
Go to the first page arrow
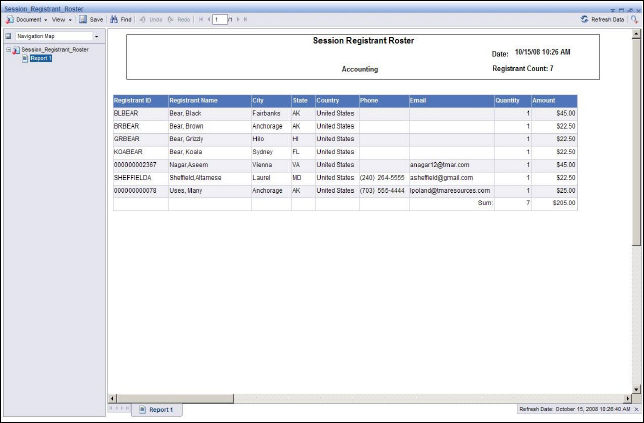199,19
